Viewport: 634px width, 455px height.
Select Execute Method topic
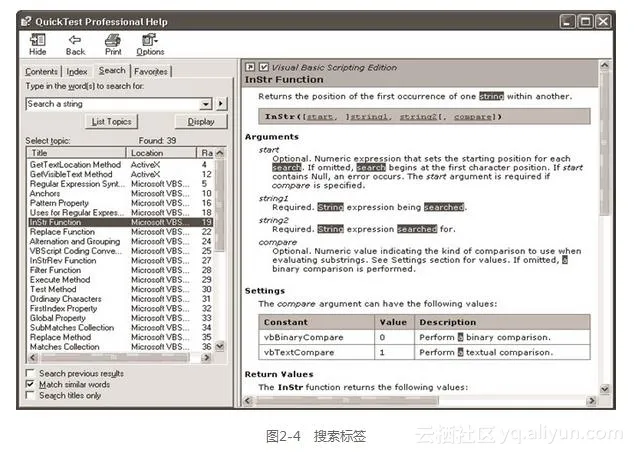60,280
